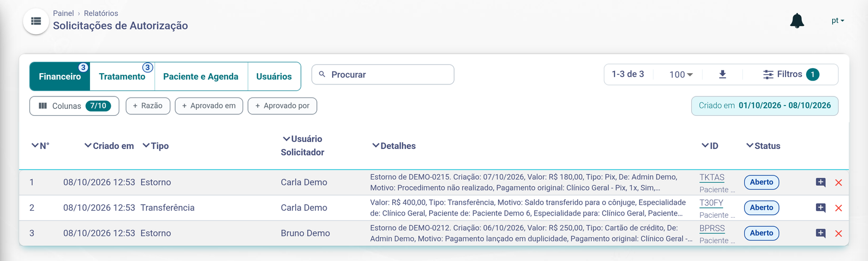Screen dimensions: 868x261
Task: Focus the Procurar search field
Action: [x=383, y=75]
